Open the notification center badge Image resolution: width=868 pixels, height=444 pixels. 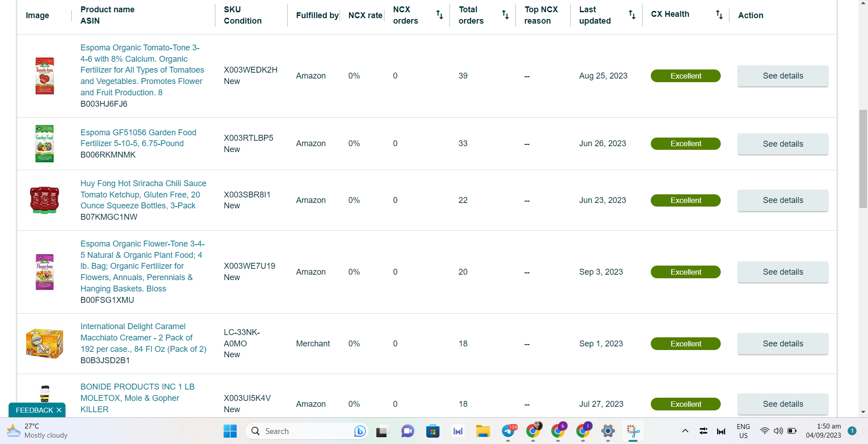point(853,431)
